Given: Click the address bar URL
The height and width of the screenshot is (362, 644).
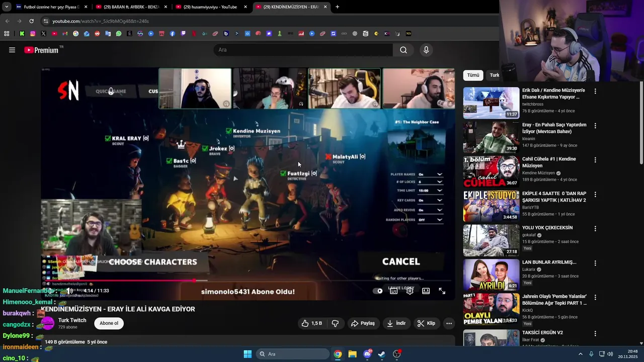Looking at the screenshot, I should tap(101, 21).
